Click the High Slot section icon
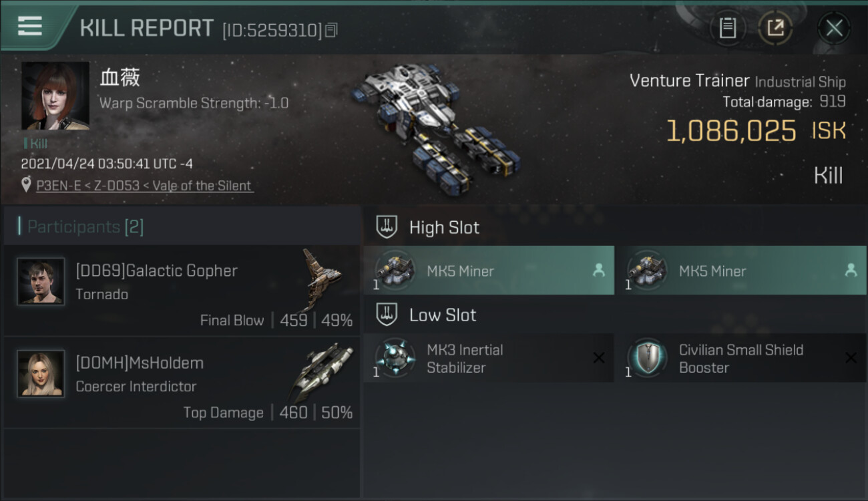 coord(387,227)
